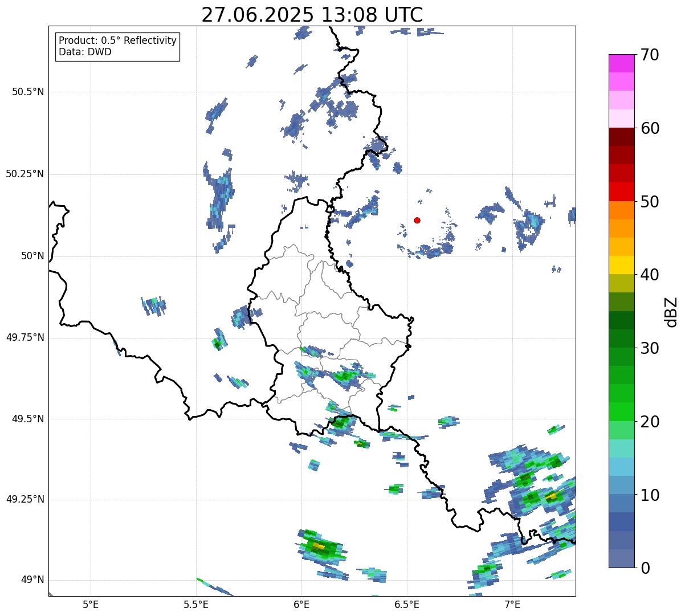
Task: Click the red station marker dot
Action: 417,220
